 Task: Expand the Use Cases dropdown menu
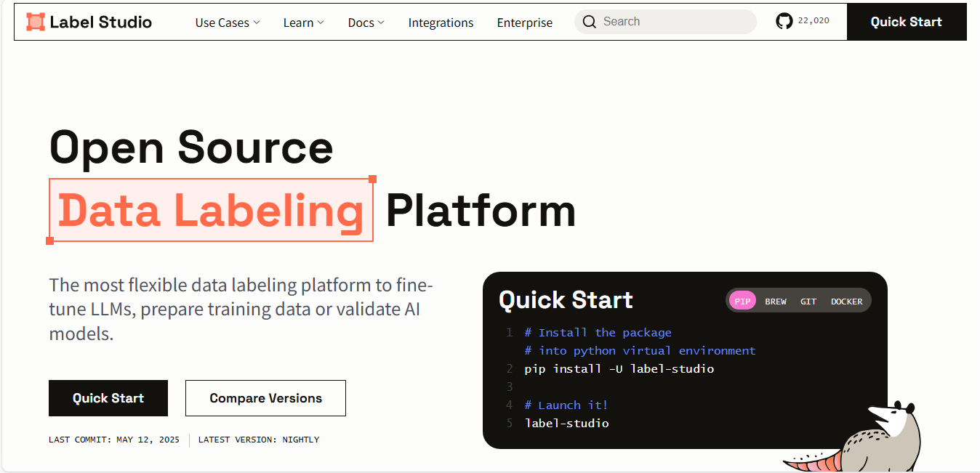pos(227,23)
